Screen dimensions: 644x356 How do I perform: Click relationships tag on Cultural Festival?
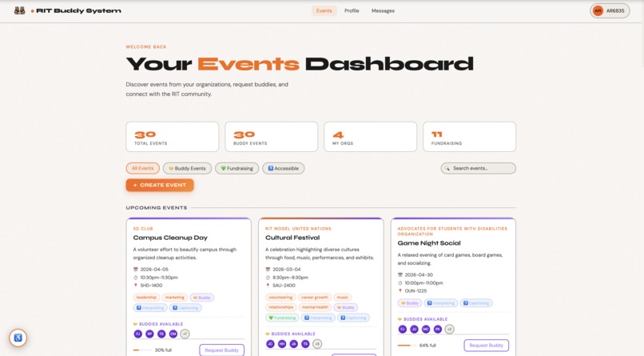click(x=281, y=307)
